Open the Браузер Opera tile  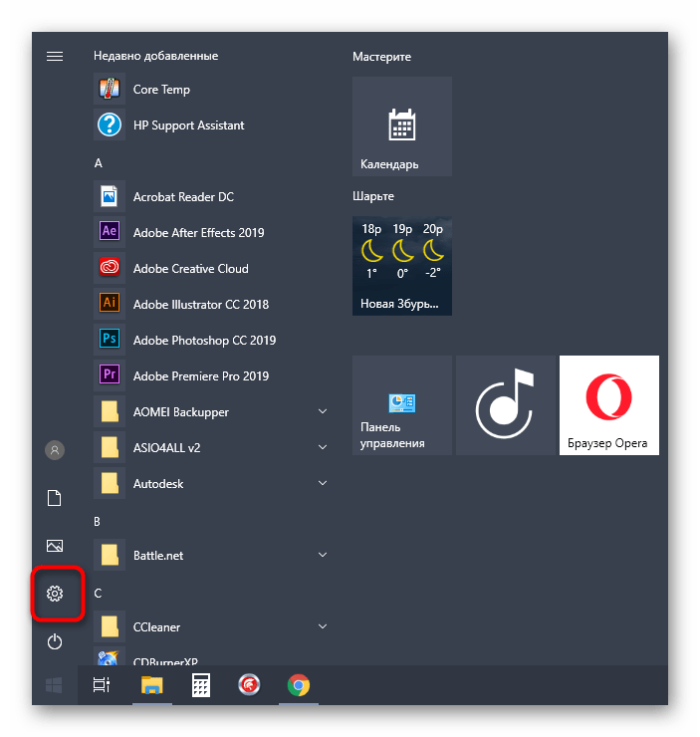click(x=608, y=405)
